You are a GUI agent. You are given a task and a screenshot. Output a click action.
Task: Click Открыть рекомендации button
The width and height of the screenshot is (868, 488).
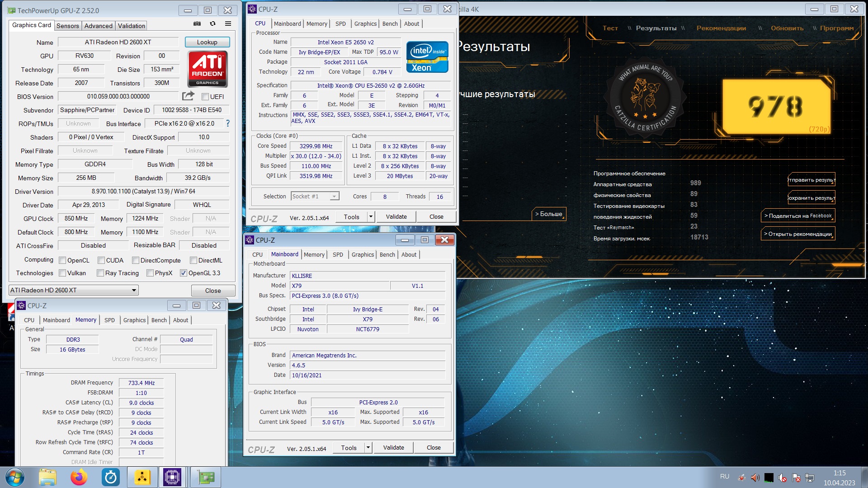coord(798,234)
